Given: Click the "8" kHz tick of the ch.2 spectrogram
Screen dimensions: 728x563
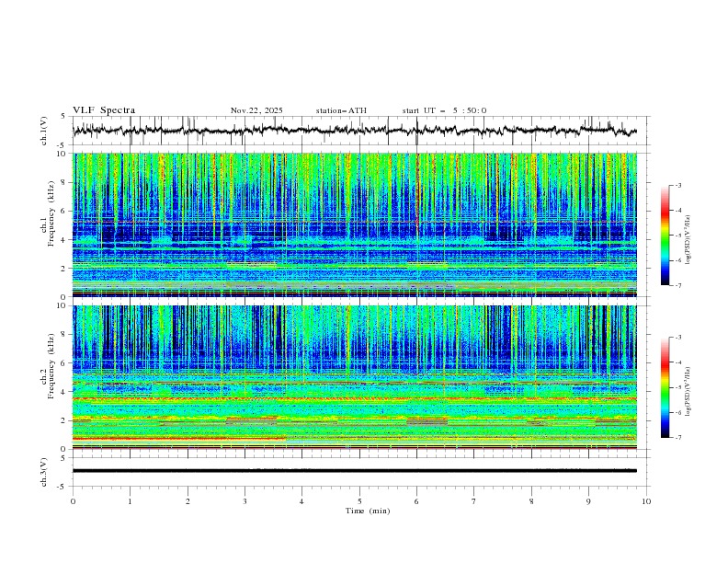Looking at the screenshot, I should click(x=64, y=335).
